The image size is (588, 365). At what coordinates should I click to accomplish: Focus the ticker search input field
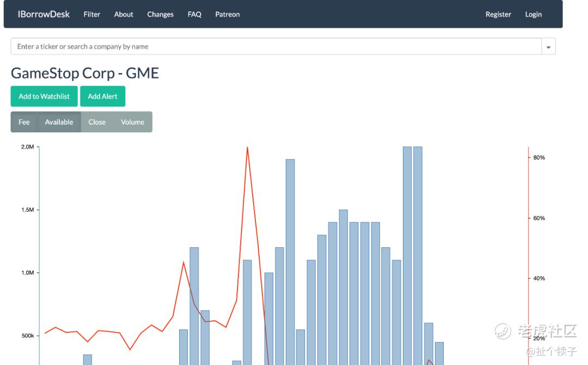click(276, 46)
